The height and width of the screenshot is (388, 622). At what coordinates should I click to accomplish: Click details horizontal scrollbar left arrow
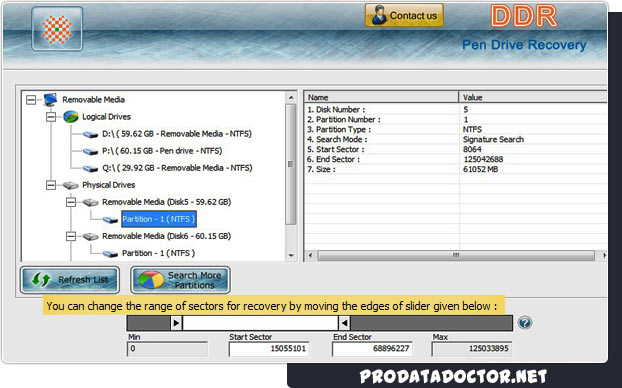tap(310, 255)
